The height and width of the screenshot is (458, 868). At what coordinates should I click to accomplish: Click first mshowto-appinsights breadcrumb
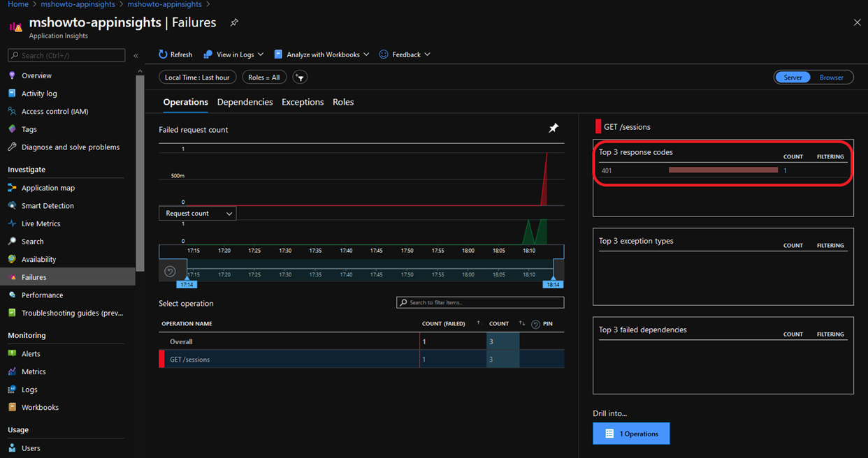coord(78,4)
